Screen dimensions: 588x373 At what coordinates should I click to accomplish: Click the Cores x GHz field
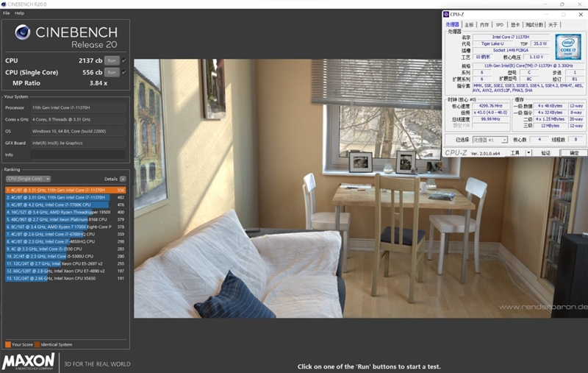pos(79,119)
